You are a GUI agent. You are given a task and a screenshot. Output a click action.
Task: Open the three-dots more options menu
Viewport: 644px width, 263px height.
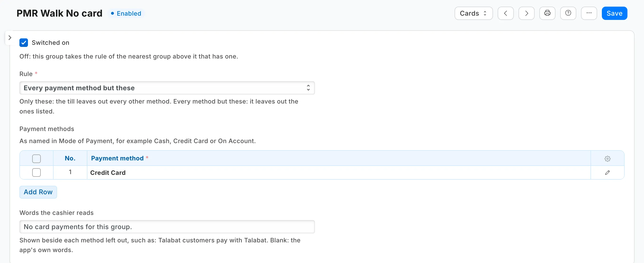pos(589,13)
